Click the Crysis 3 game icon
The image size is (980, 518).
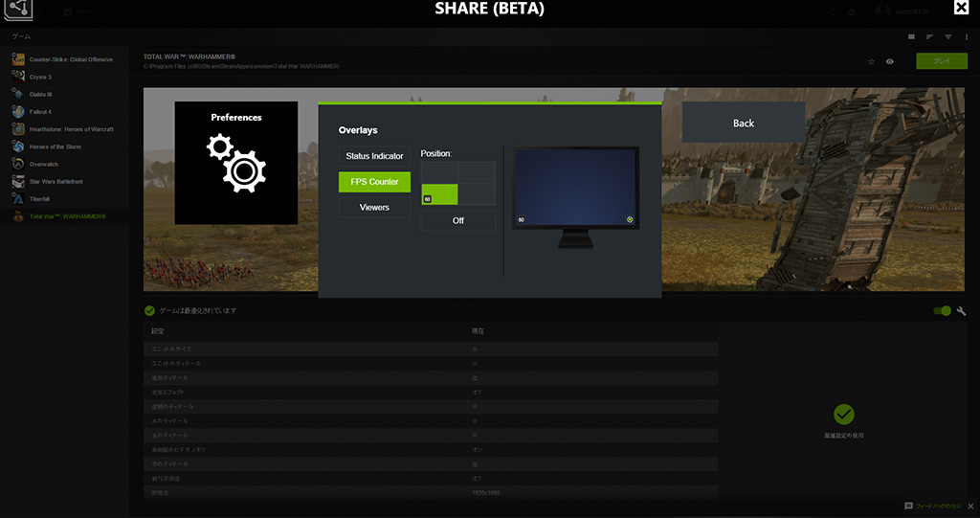coord(18,77)
